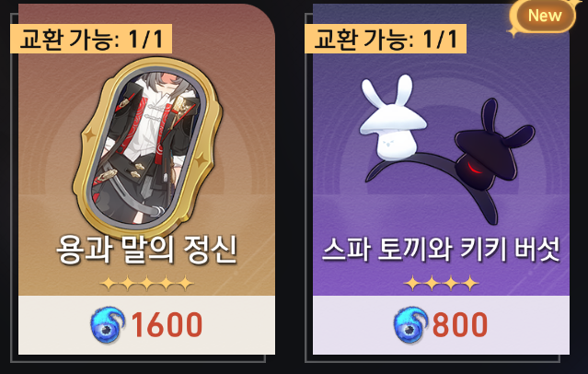Screen dimensions: 588x374
Task: Select the 용과 말의 정신 portrait icon
Action: tap(147, 147)
